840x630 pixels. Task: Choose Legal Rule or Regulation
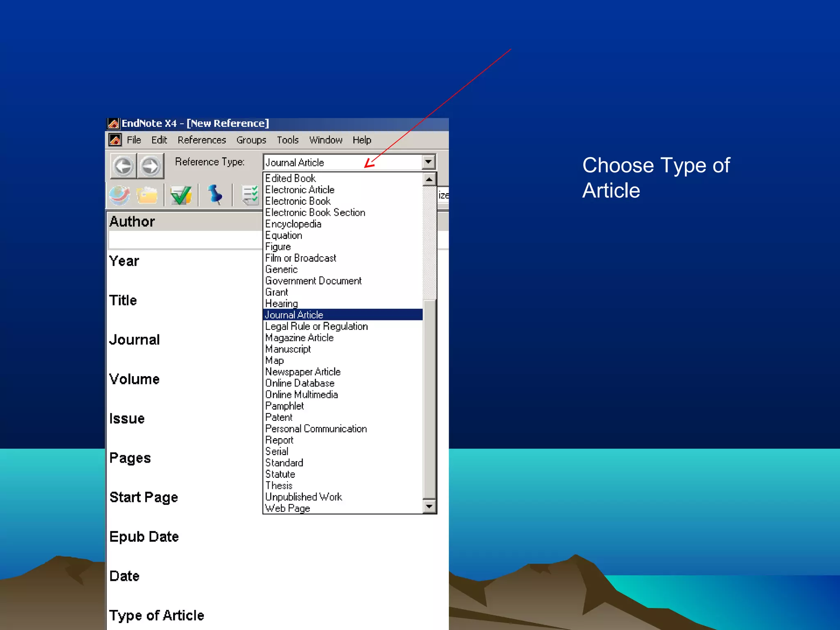click(x=342, y=326)
